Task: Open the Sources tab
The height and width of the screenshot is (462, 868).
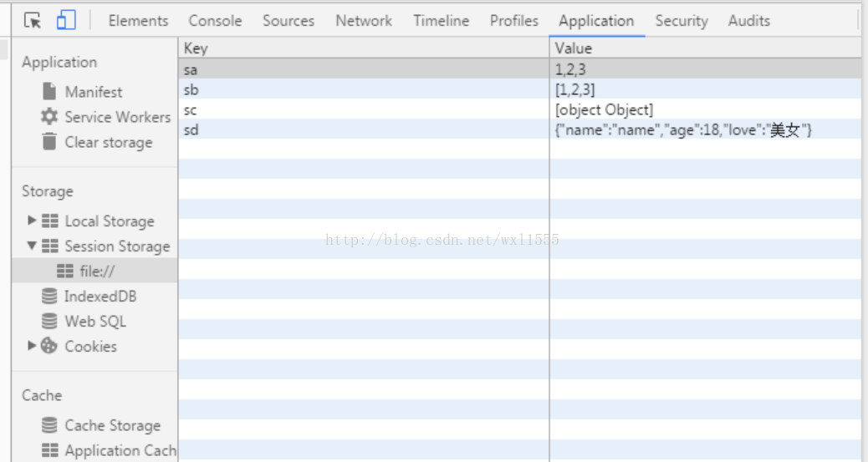Action: tap(288, 21)
